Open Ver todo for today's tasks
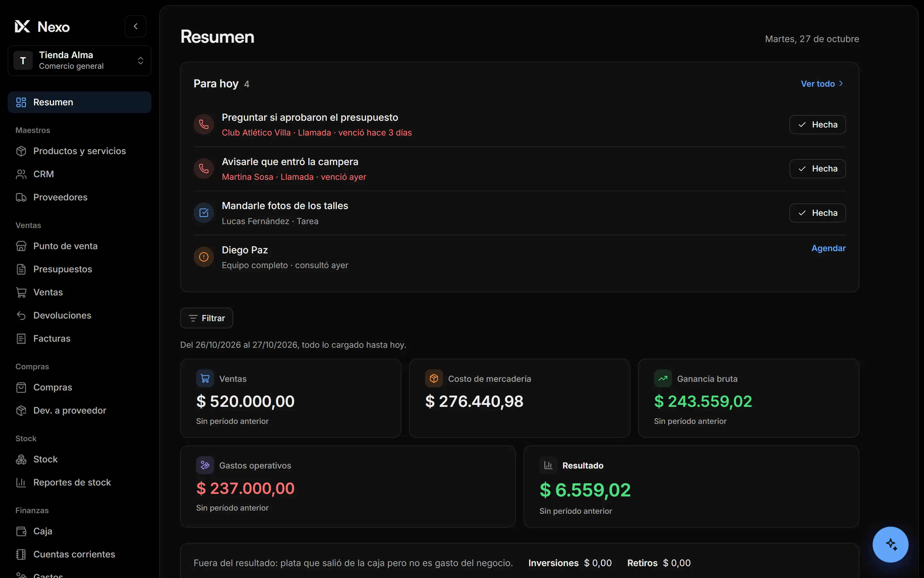Screen dimensions: 924x578 point(822,84)
